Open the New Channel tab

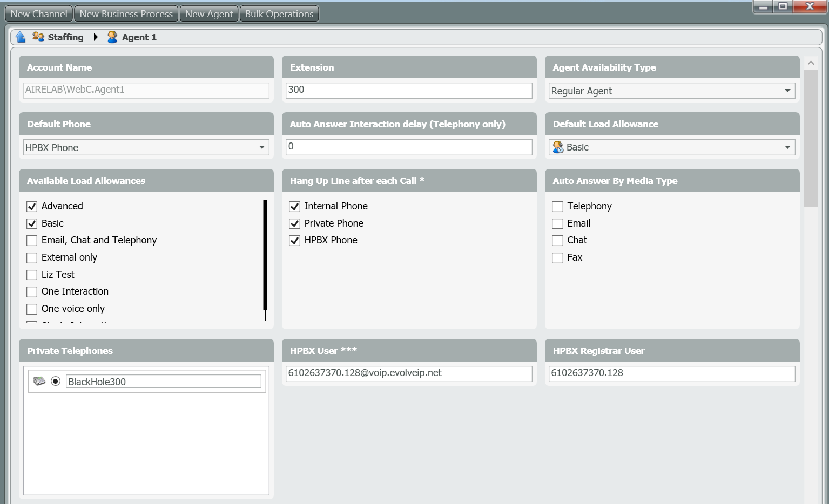point(39,14)
